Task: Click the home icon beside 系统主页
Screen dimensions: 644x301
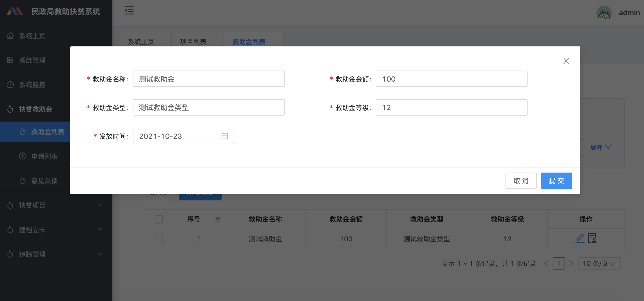Action: [10, 36]
